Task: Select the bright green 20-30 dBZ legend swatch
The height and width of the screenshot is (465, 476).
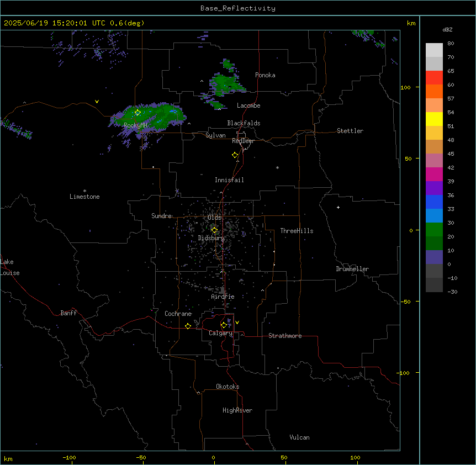Action: pos(434,230)
